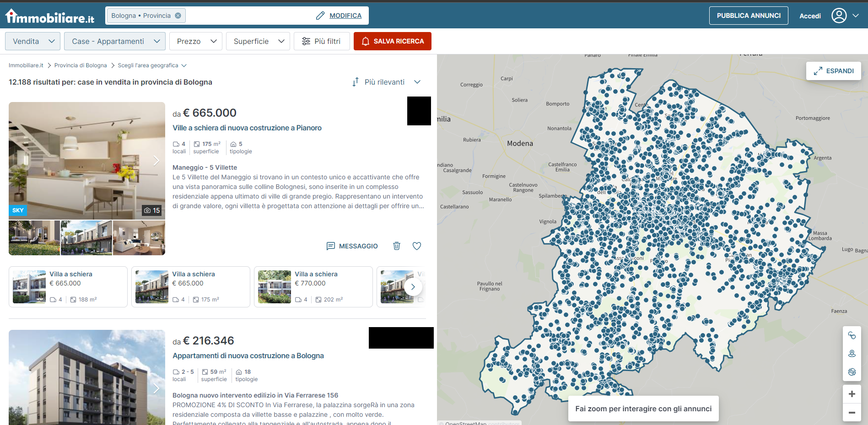The height and width of the screenshot is (425, 868).
Task: Advance the typology cards carousel arrow
Action: coord(413,287)
